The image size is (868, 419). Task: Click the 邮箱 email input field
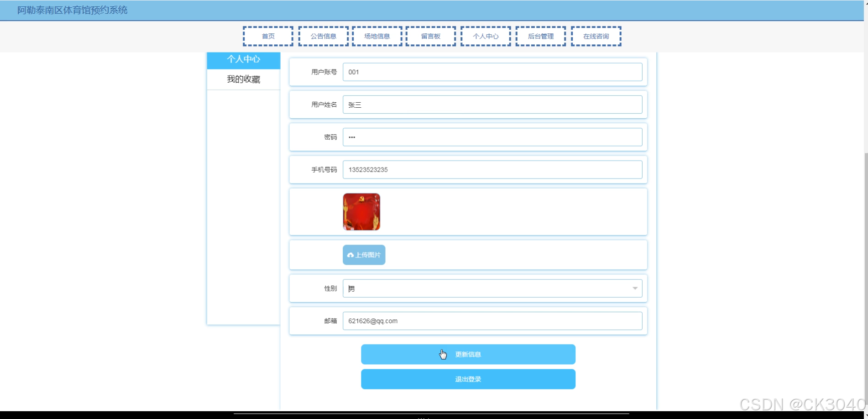pyautogui.click(x=492, y=321)
